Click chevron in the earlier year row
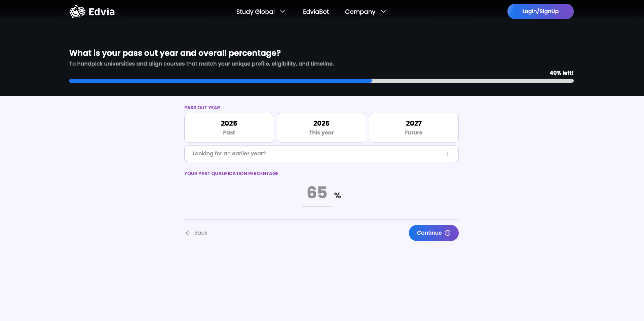The image size is (644, 321). tap(447, 154)
